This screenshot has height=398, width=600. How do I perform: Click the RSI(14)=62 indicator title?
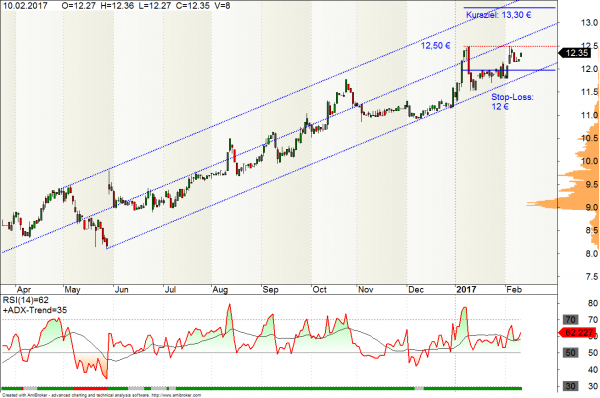(x=26, y=300)
